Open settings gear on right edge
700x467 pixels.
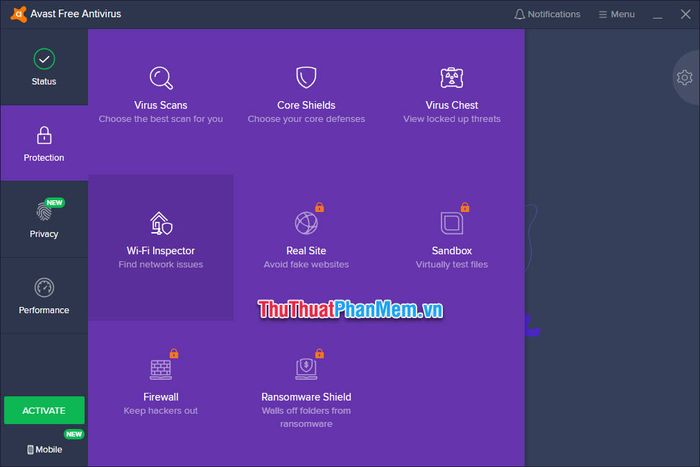(x=684, y=77)
